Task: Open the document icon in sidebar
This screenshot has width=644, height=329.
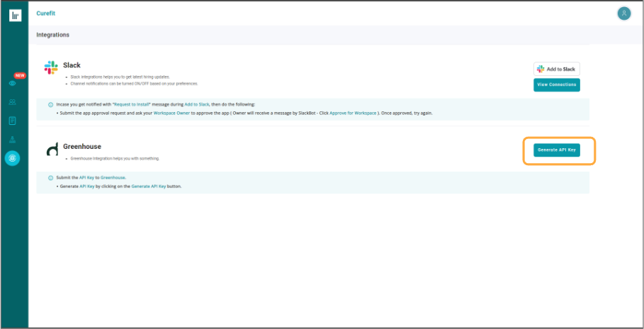Action: (x=12, y=121)
